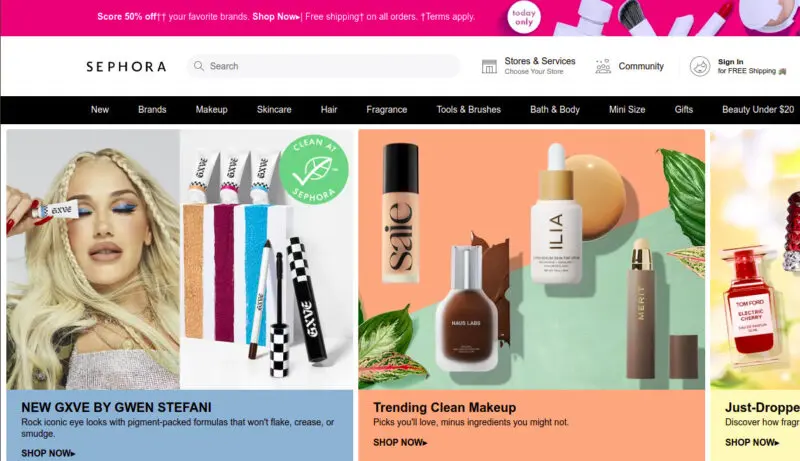Expand the Tools & Brushes menu
Viewport: 800px width, 461px height.
tap(468, 110)
